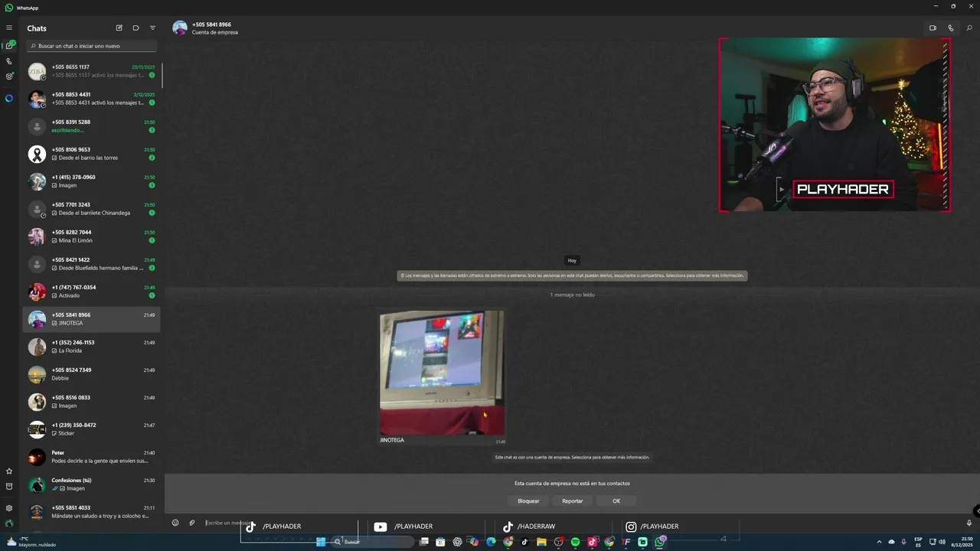
Task: Open WhatsApp settings gear icon
Action: [9, 508]
